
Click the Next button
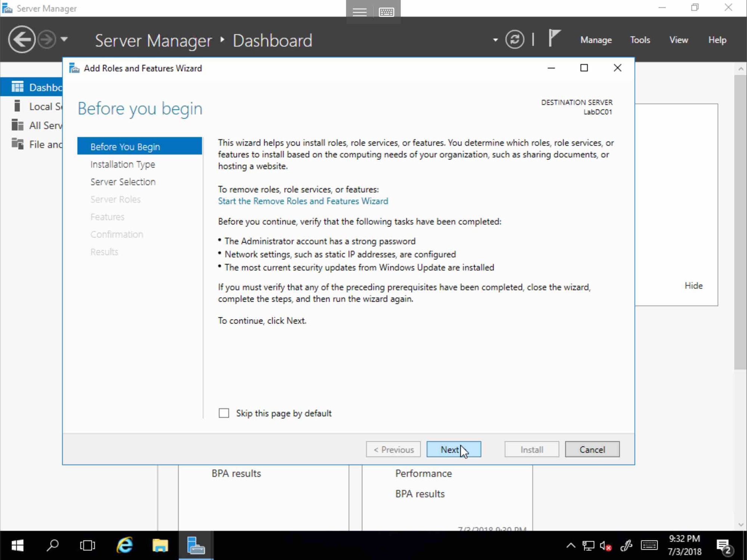tap(454, 449)
